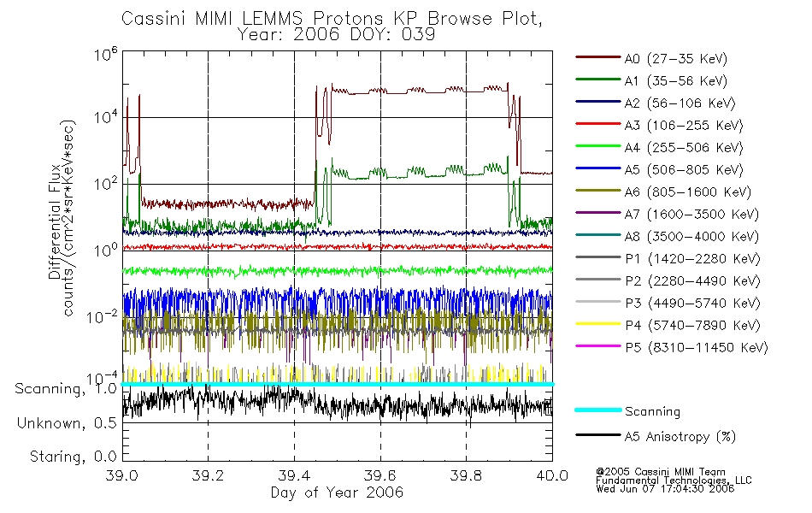Click the x-axis tick label 39.4
Screen dimensions: 812x513
(x=295, y=475)
